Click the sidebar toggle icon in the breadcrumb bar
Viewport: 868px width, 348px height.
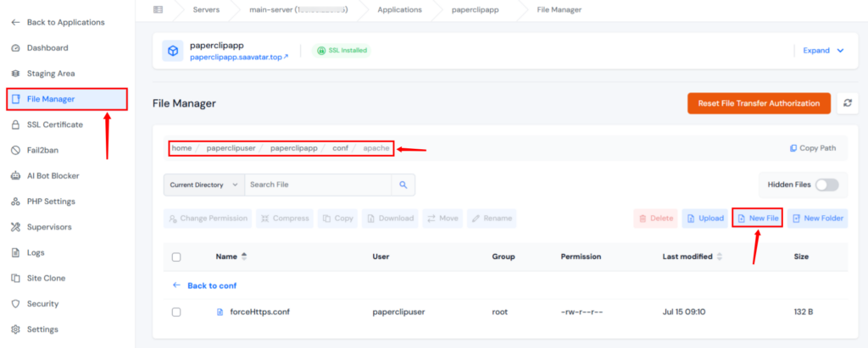coord(159,9)
